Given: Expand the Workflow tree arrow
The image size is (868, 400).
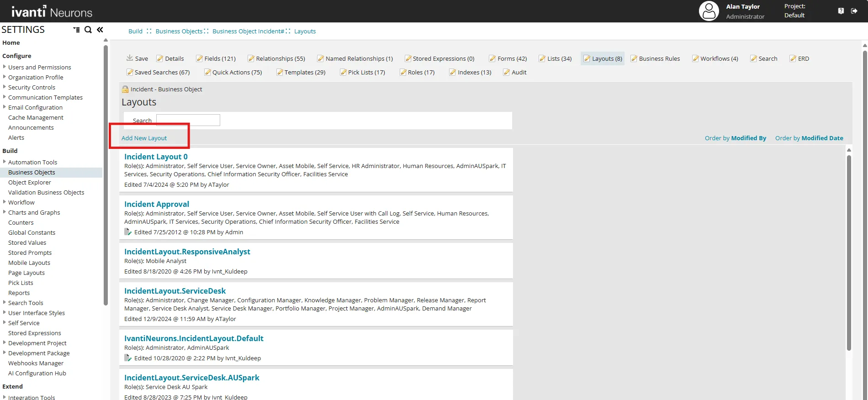Looking at the screenshot, I should coord(5,202).
